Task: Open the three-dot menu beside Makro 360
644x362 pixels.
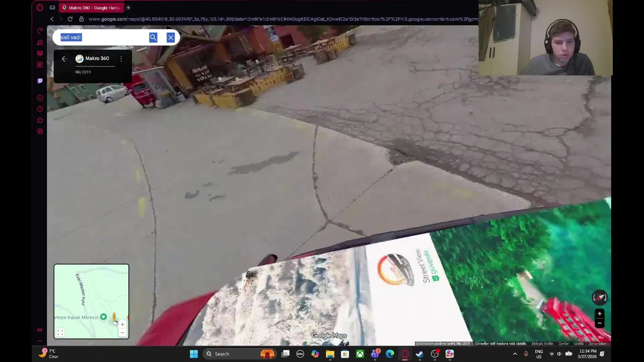Action: coord(121,59)
